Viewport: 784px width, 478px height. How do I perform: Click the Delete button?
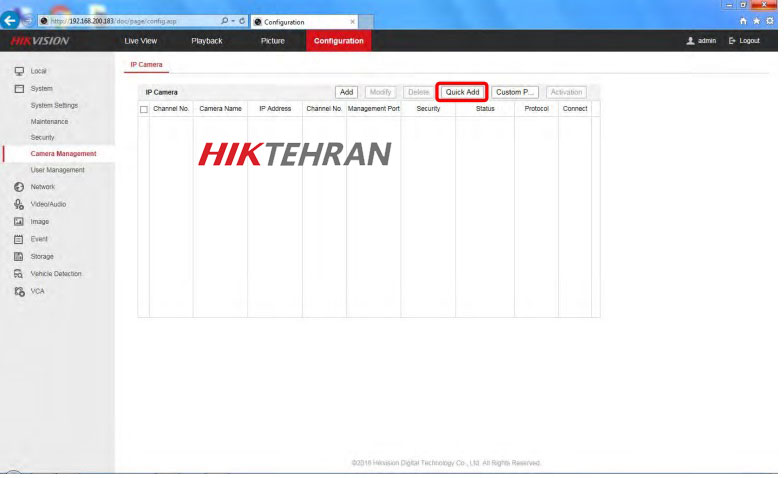(x=418, y=92)
